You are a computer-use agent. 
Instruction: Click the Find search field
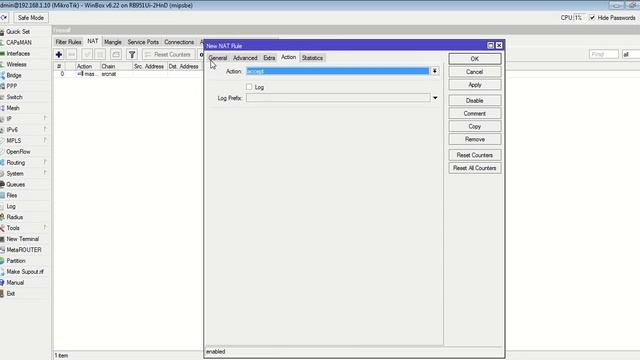(604, 54)
